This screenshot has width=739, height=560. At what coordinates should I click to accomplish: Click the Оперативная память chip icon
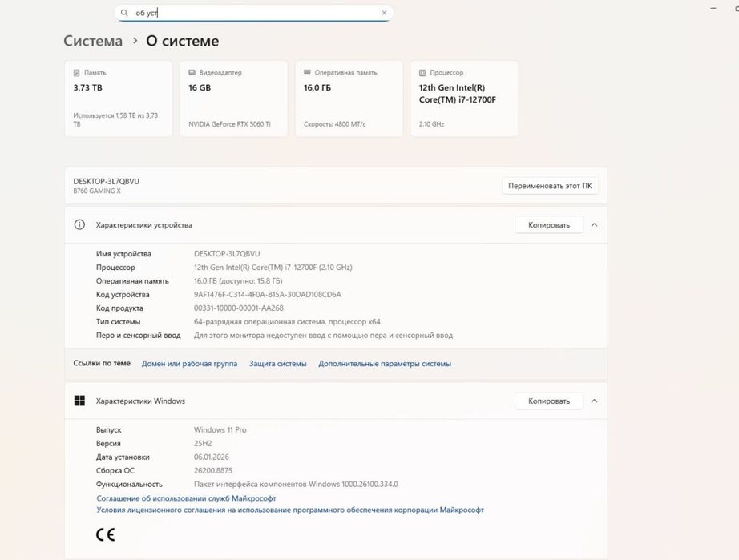pyautogui.click(x=307, y=72)
